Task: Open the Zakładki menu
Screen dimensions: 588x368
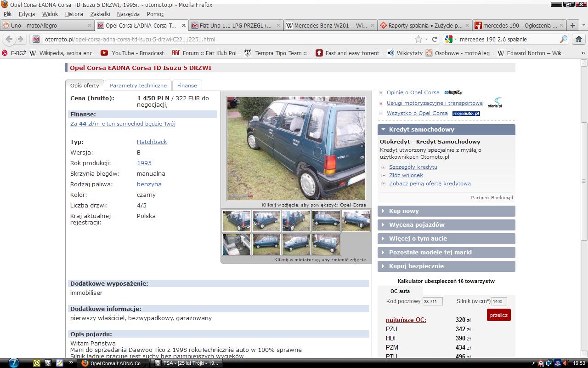Action: [100, 14]
